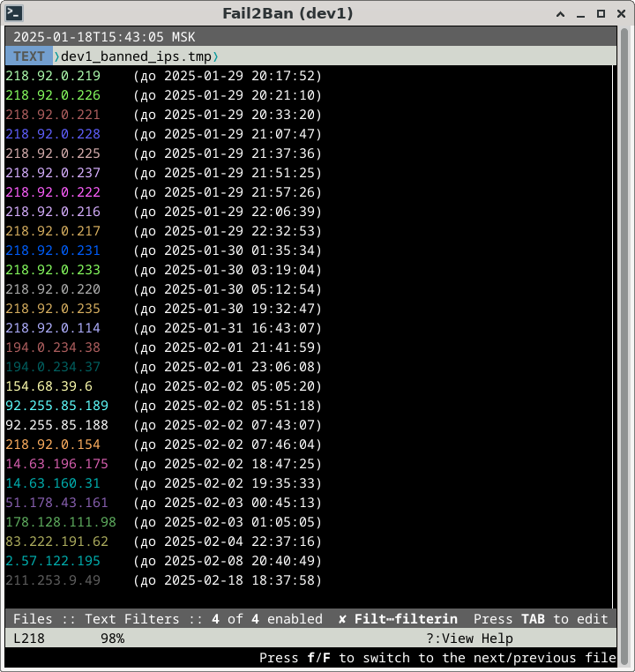
Task: Select IP address 92.255.85.189
Action: [x=56, y=406]
